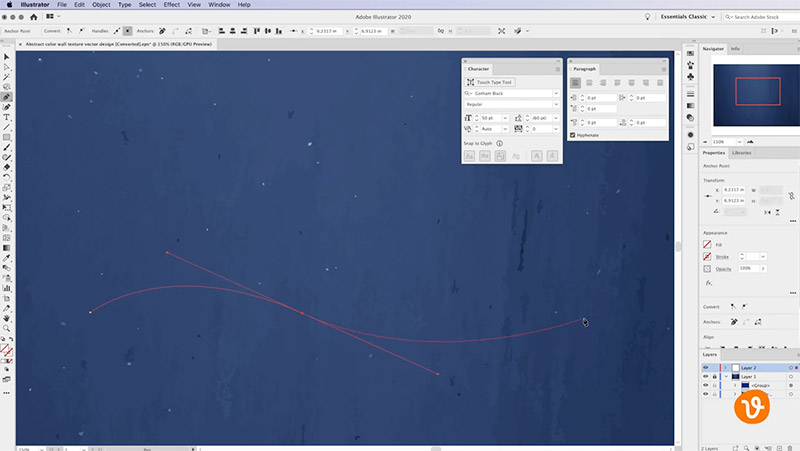This screenshot has width=800, height=451.
Task: Open Edit Toolbar three-dots button
Action: [7, 393]
